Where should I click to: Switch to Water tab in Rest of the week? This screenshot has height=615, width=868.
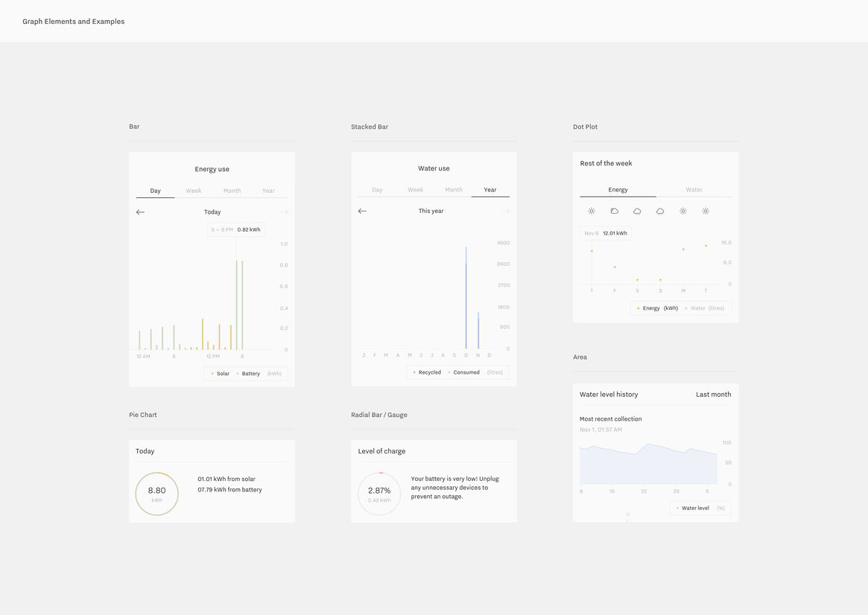[694, 190]
